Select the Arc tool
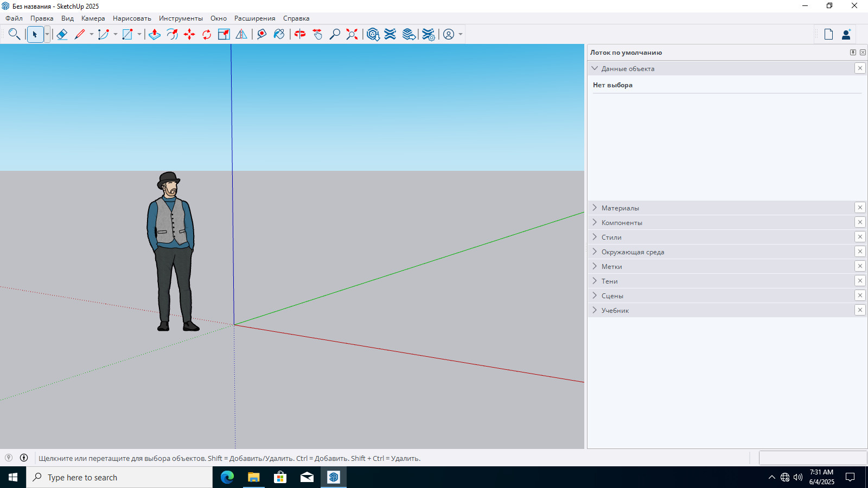 103,34
